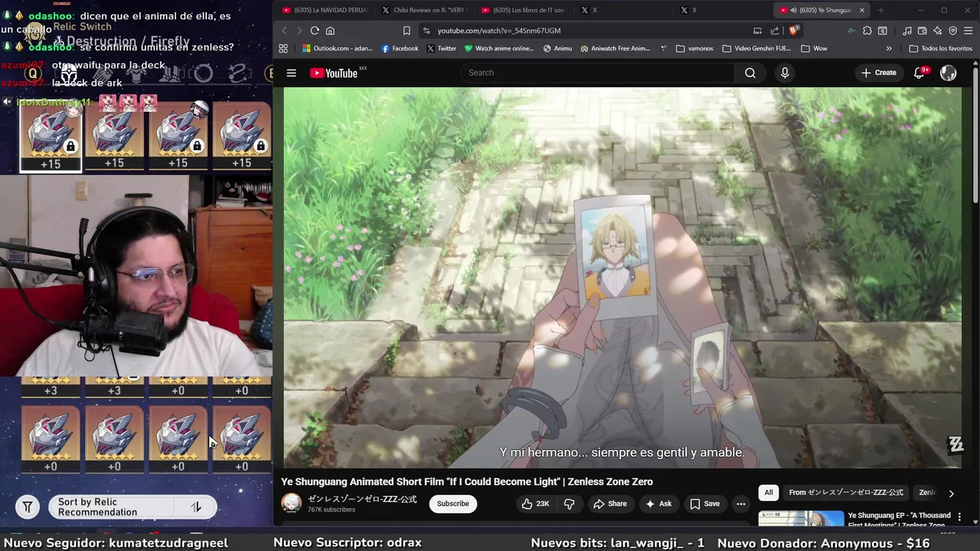Viewport: 980px width, 551px height.
Task: Open the Watch anime online bookmark
Action: coord(498,48)
